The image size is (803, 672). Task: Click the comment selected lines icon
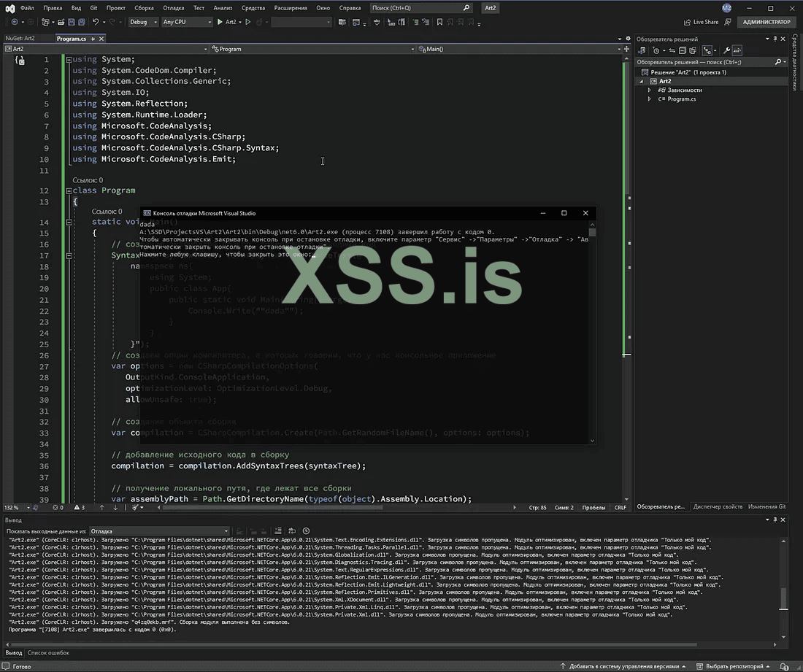coord(415,22)
